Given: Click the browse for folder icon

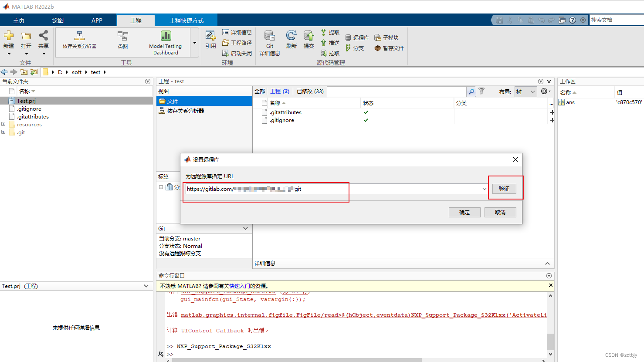Looking at the screenshot, I should [34, 72].
